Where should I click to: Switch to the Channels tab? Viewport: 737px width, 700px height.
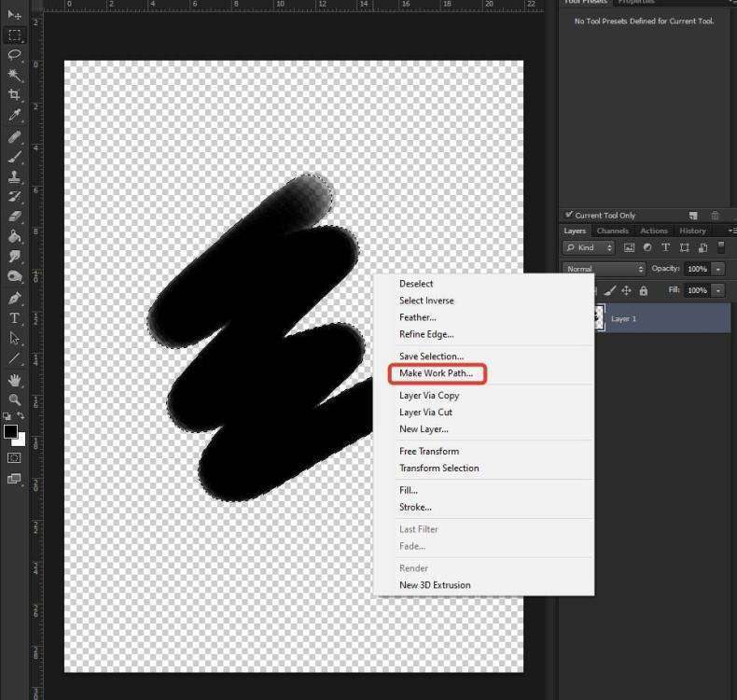tap(613, 231)
